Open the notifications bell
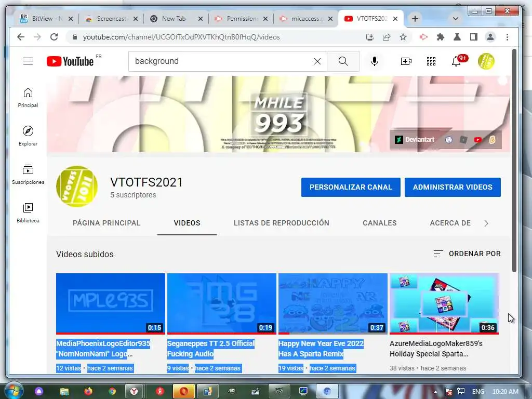This screenshot has width=532, height=399. pyautogui.click(x=456, y=61)
